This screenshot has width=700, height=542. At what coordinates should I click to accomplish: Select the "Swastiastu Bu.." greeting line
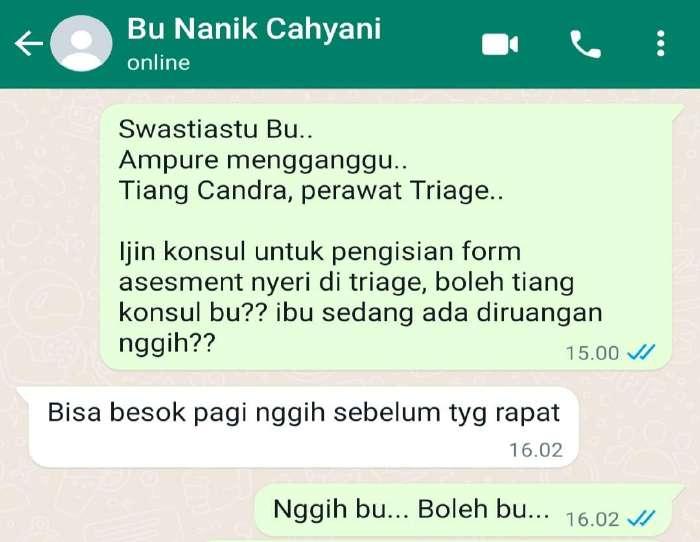(216, 129)
